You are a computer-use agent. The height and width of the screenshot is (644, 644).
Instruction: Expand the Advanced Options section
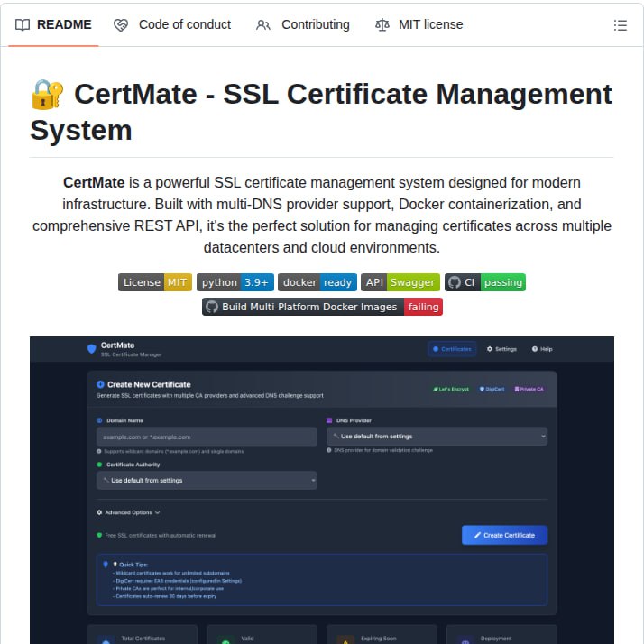[x=128, y=512]
